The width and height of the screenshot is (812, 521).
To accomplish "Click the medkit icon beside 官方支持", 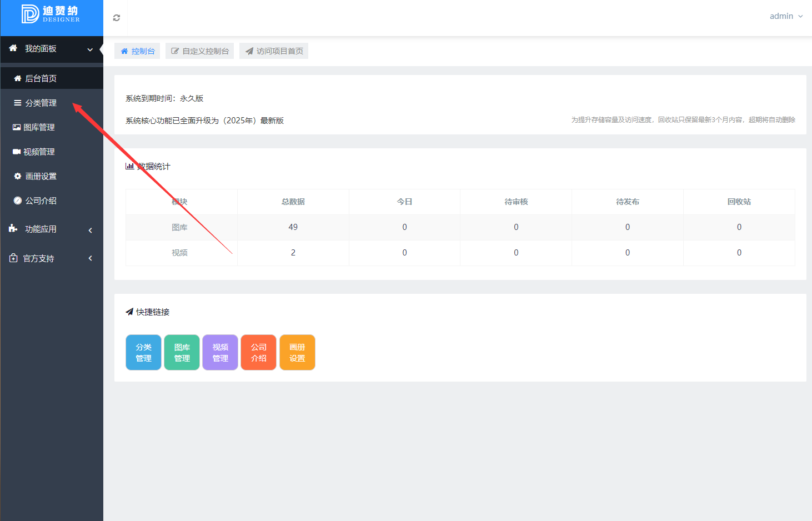I will point(13,258).
